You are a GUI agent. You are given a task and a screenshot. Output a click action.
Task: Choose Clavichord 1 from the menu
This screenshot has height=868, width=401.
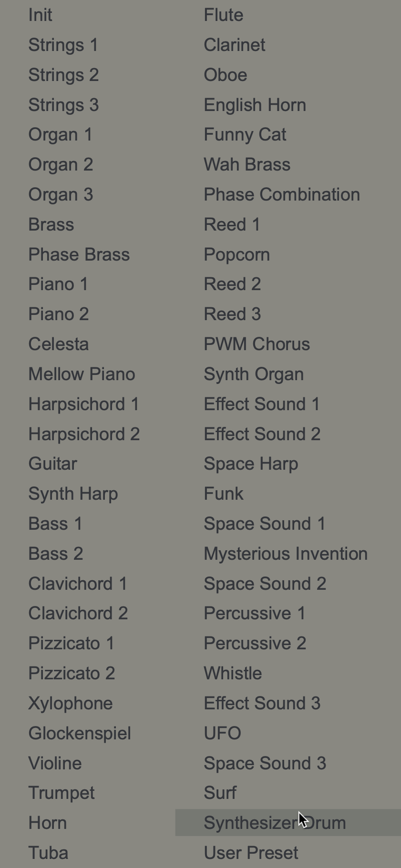pos(78,584)
